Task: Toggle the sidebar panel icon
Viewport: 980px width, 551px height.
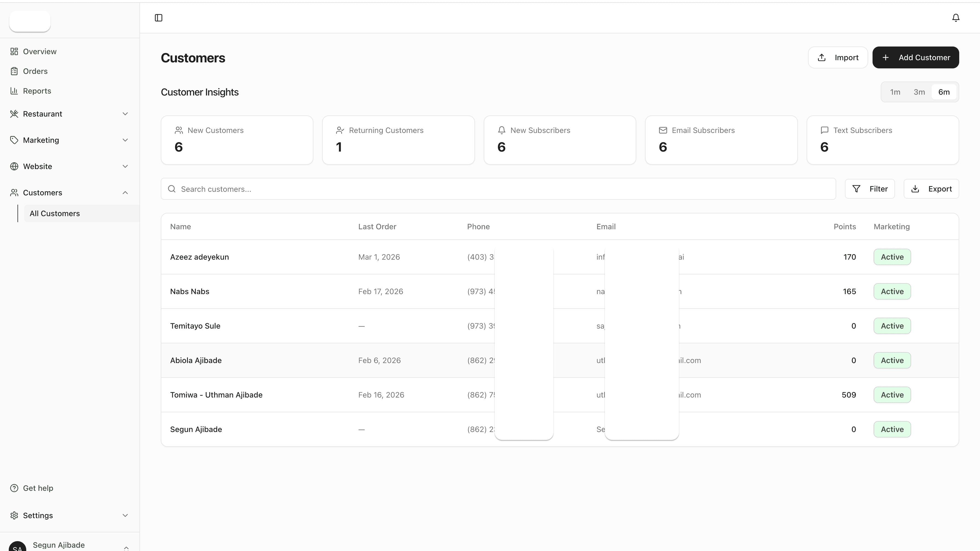Action: 159,18
